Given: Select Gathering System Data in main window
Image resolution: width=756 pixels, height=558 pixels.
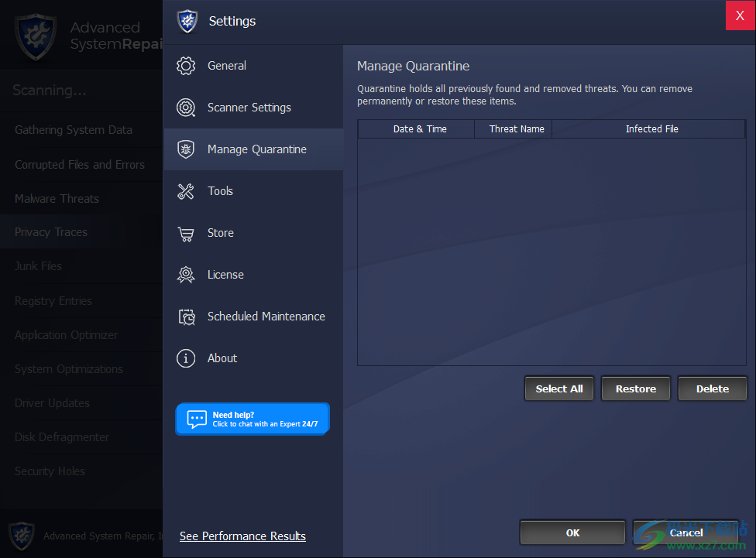Looking at the screenshot, I should pyautogui.click(x=81, y=130).
